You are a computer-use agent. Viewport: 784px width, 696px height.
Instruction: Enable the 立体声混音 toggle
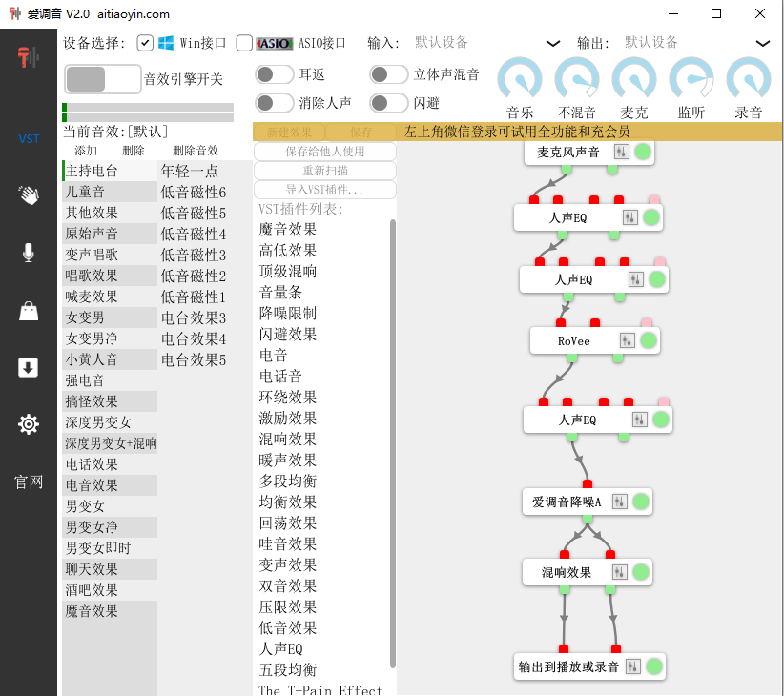[x=388, y=75]
